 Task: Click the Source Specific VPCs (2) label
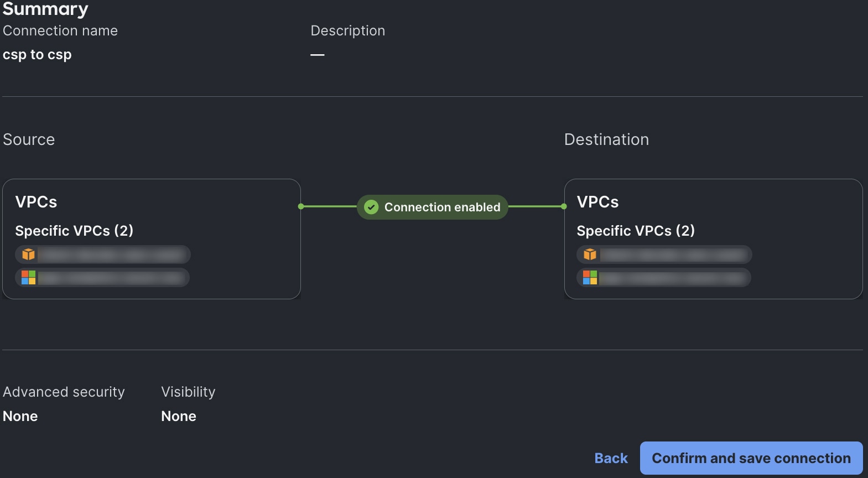(74, 231)
